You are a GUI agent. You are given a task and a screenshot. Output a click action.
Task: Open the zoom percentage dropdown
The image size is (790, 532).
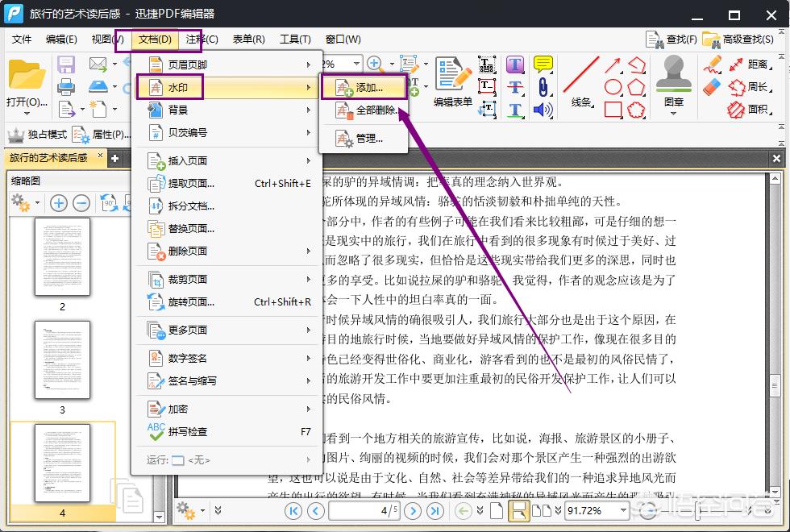[622, 510]
